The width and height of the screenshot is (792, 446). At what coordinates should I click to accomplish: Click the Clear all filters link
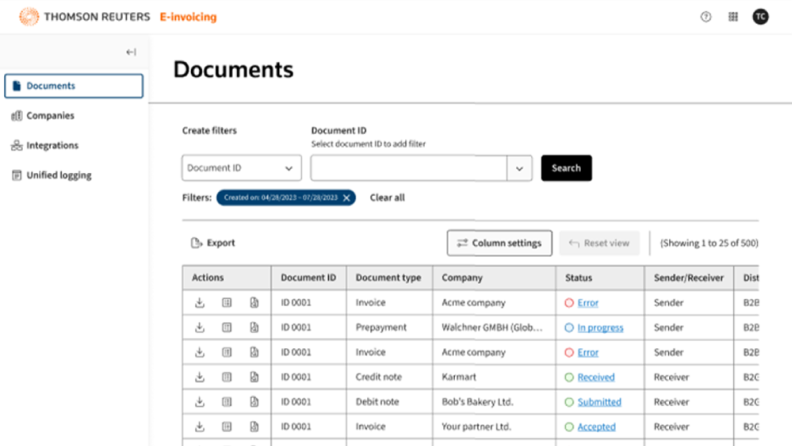tap(387, 198)
